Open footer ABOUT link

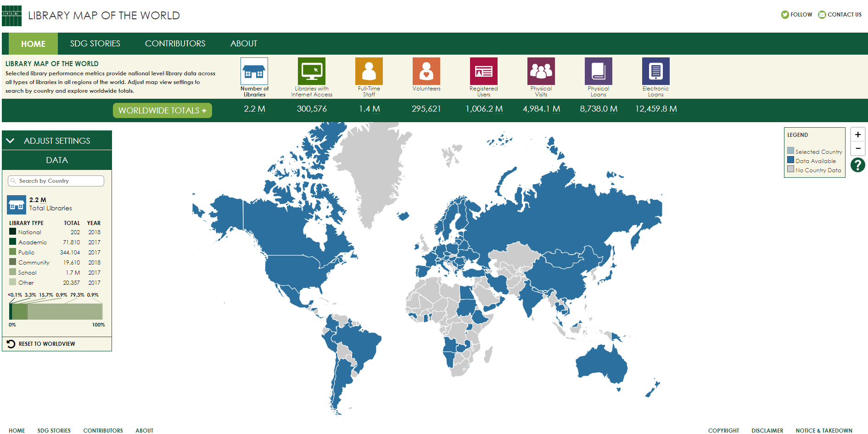[145, 430]
